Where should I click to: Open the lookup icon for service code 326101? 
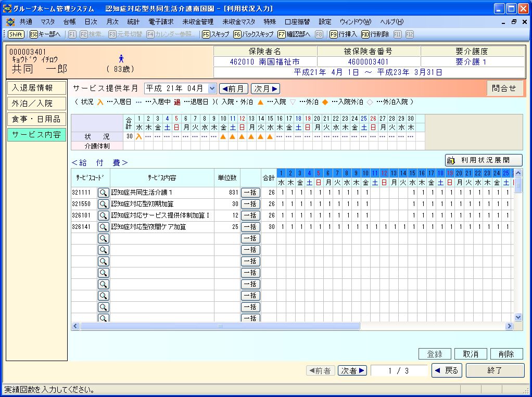coord(104,215)
